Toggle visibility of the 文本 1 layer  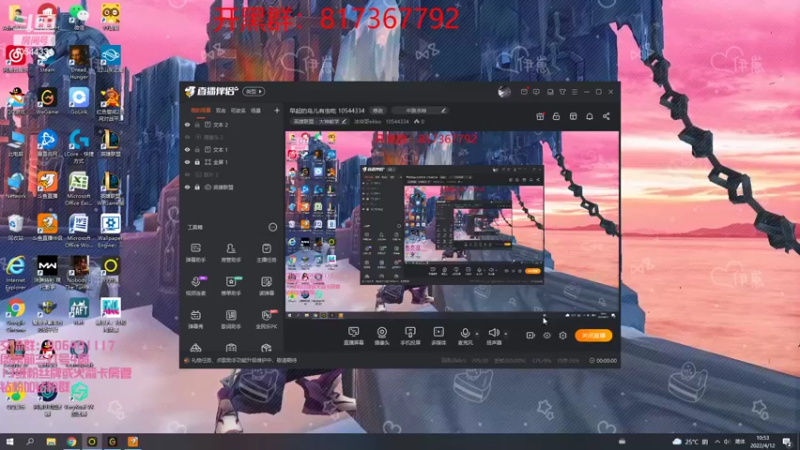(187, 149)
